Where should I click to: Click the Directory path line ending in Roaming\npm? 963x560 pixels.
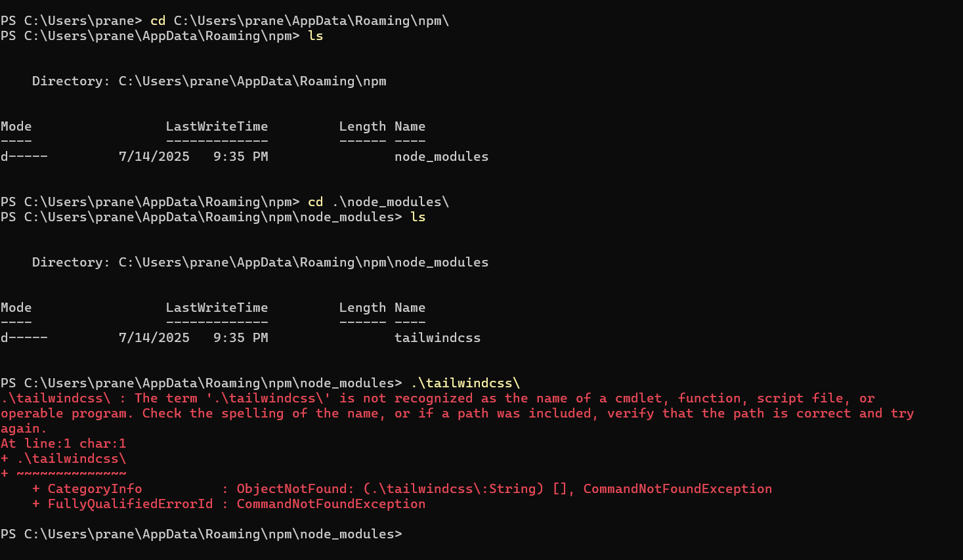[x=209, y=81]
